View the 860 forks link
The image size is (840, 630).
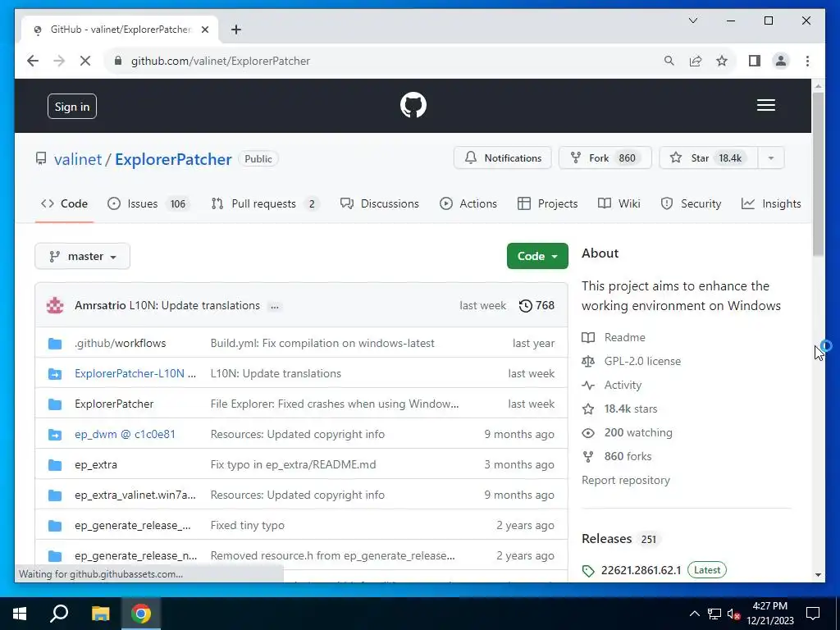pyautogui.click(x=617, y=456)
